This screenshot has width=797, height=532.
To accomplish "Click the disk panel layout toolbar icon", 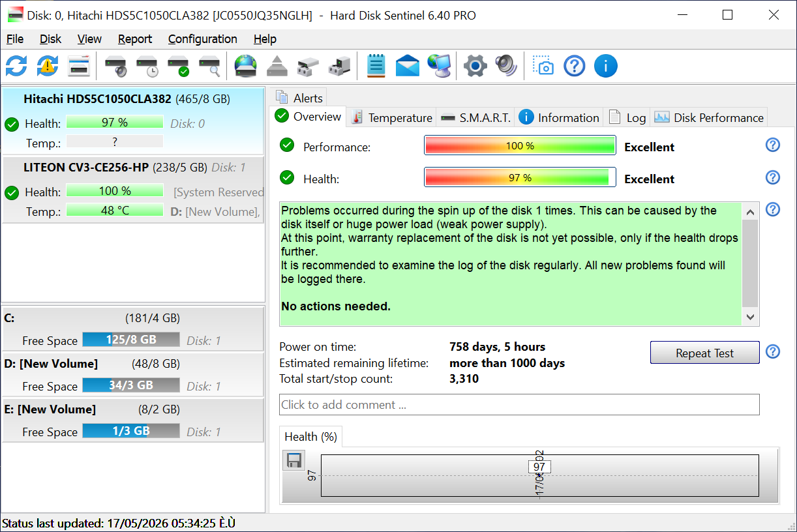I will 79,66.
